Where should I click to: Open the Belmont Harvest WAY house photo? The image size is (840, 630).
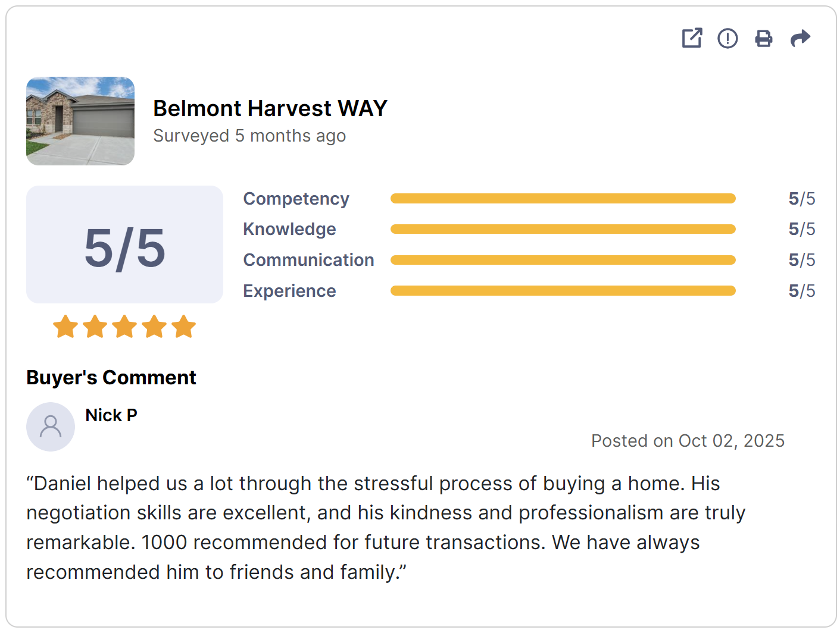coord(80,121)
